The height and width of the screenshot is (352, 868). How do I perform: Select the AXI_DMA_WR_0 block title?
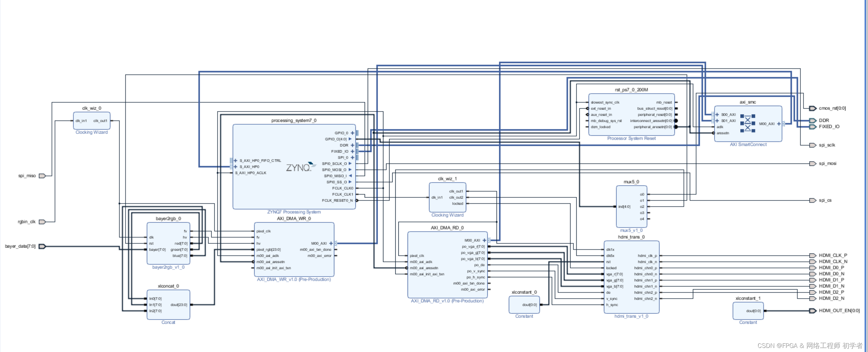tap(294, 218)
